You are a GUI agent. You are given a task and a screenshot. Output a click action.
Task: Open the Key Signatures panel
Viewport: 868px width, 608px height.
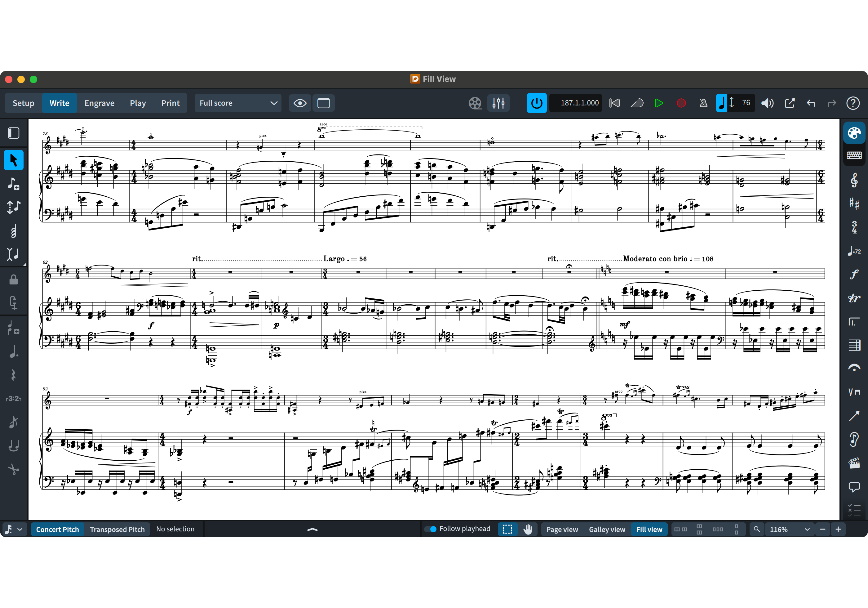[x=854, y=203]
